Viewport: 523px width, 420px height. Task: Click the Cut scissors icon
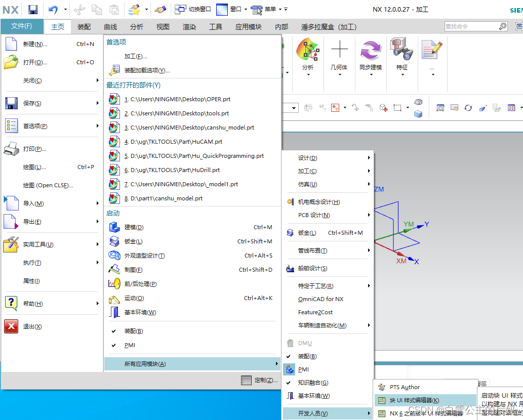(x=79, y=10)
